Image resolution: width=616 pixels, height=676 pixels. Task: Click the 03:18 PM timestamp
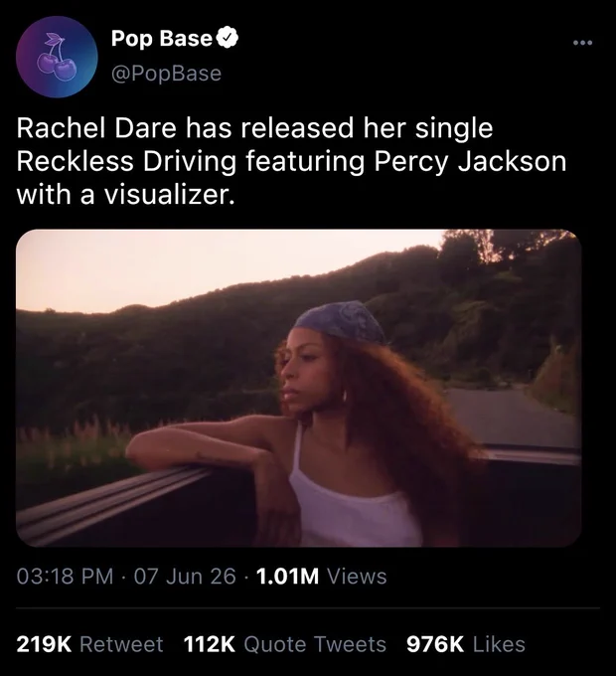65,577
